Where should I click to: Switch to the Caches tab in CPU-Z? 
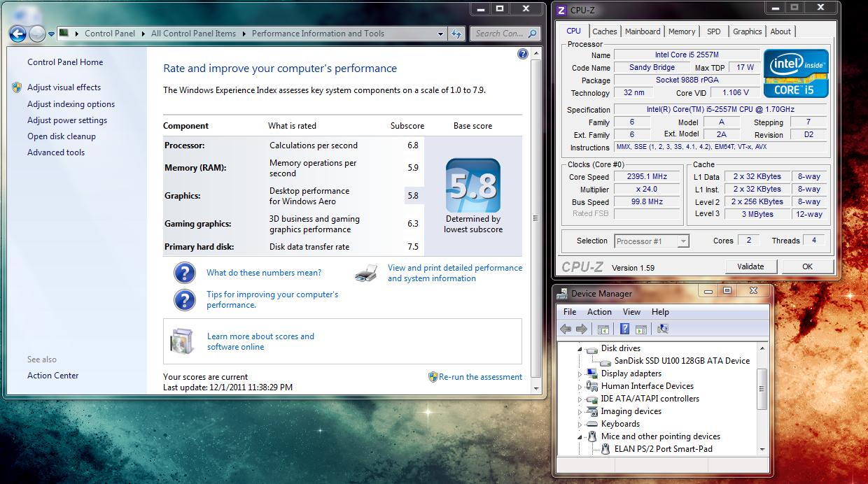pos(605,31)
